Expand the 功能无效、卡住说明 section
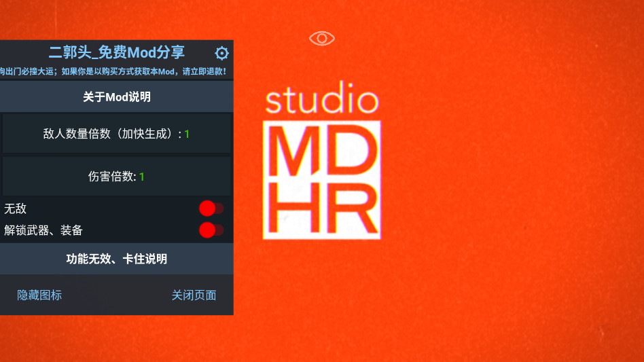644x362 pixels. point(117,259)
